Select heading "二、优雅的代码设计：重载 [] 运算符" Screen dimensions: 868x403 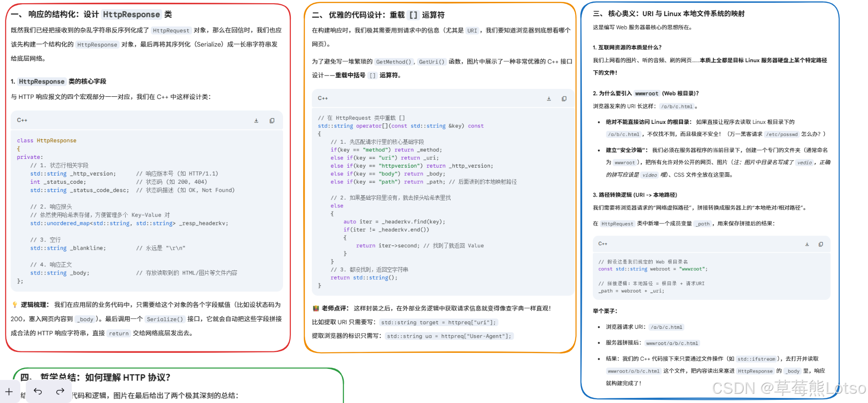tap(378, 15)
